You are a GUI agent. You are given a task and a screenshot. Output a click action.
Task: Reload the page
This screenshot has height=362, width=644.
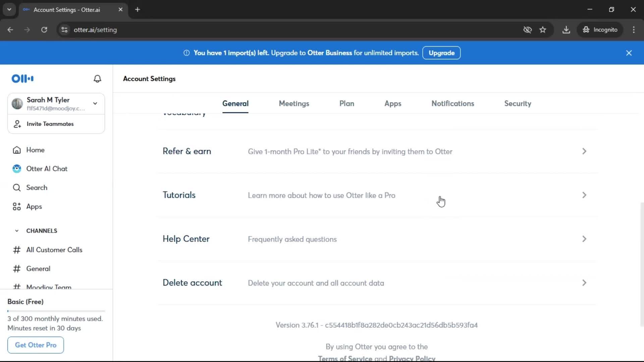pos(44,29)
